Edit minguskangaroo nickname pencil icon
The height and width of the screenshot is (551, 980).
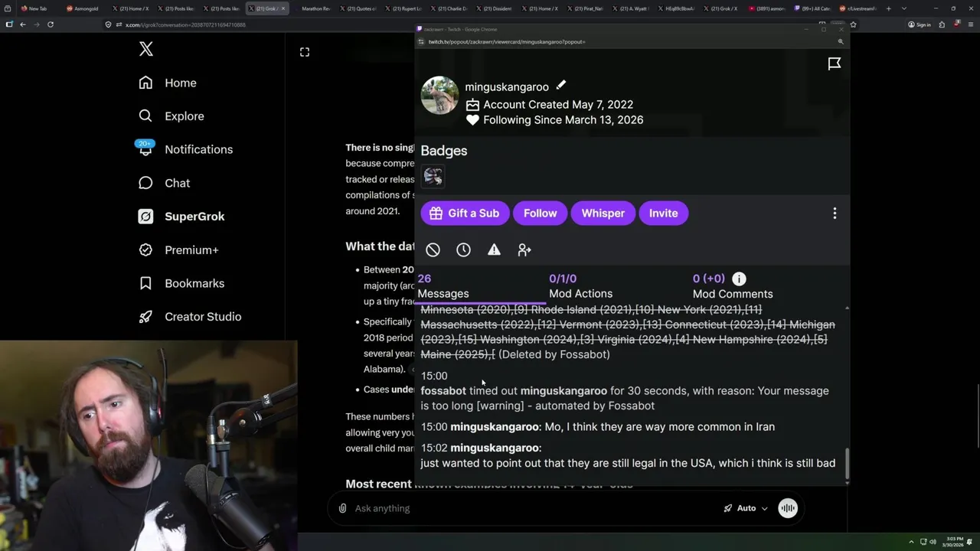560,86
